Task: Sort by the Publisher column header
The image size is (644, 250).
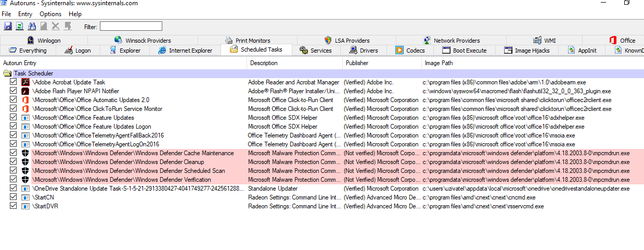Action: (x=381, y=63)
